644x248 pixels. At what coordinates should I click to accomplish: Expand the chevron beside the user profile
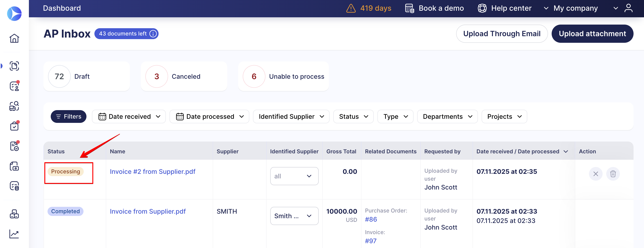[616, 8]
